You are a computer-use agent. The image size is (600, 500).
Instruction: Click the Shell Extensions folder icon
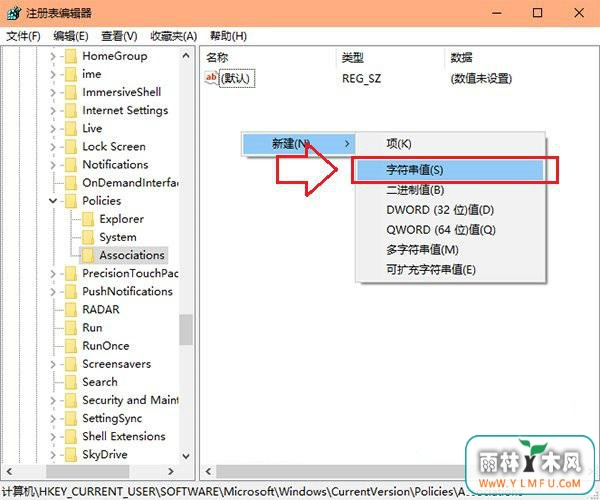71,436
